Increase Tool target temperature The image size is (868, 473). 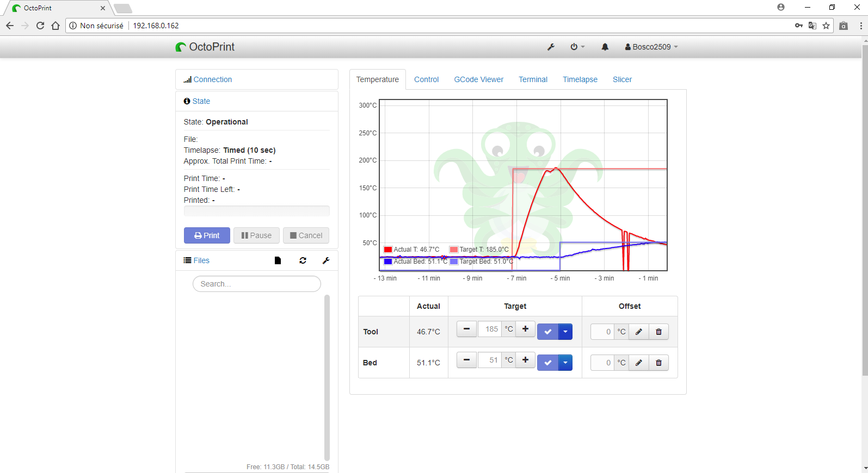pos(525,329)
